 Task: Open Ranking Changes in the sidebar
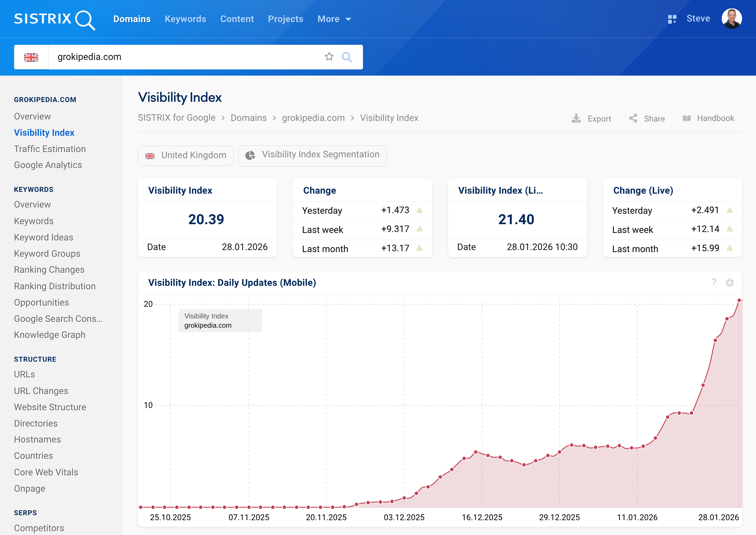pyautogui.click(x=49, y=270)
